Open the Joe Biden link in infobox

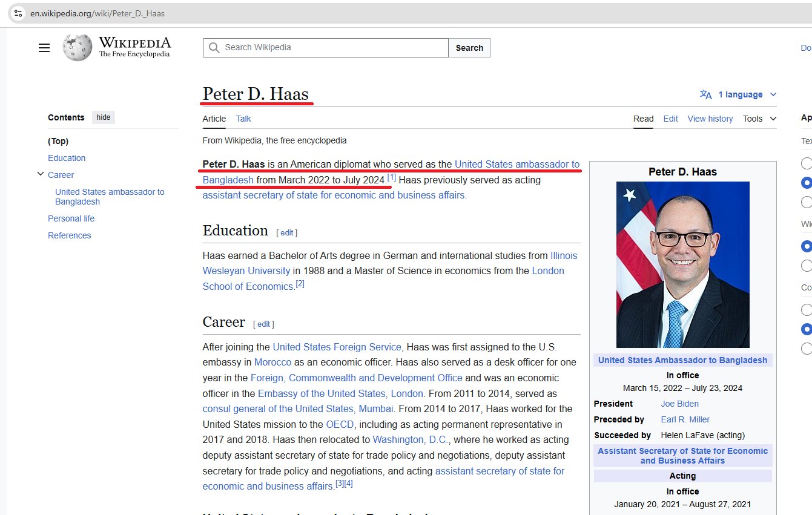679,404
